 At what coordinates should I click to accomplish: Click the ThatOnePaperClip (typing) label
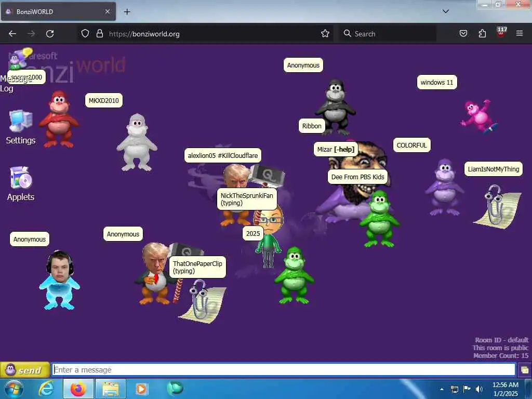point(197,267)
